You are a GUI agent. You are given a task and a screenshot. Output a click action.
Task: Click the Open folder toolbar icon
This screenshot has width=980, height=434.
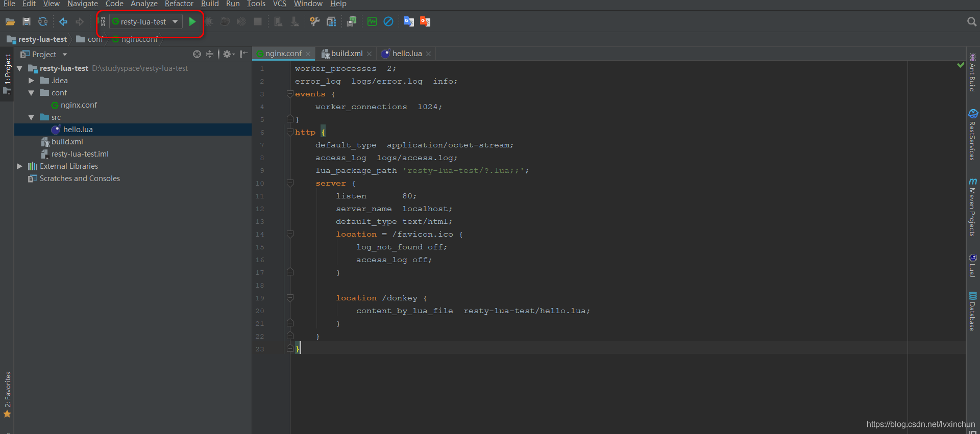[10, 21]
